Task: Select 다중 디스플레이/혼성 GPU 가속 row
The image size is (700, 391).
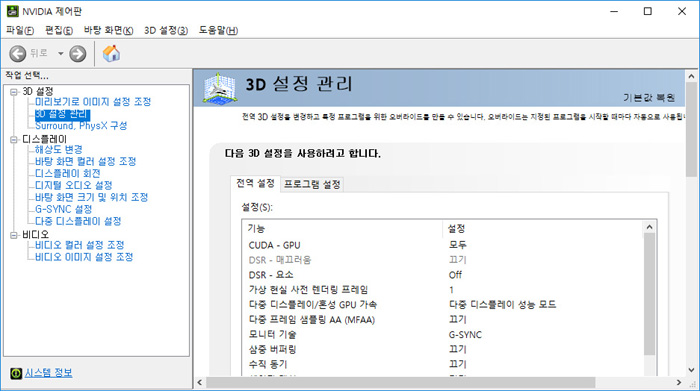Action: (443, 304)
